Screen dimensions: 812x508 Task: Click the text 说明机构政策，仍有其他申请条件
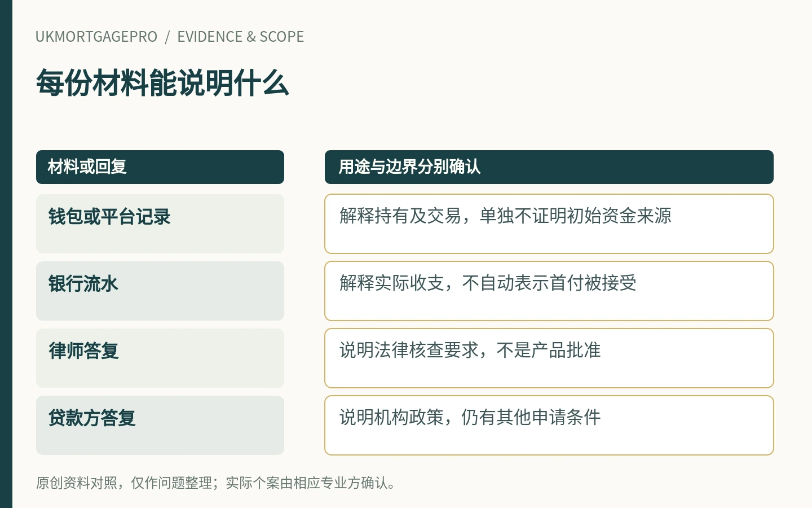coord(470,417)
